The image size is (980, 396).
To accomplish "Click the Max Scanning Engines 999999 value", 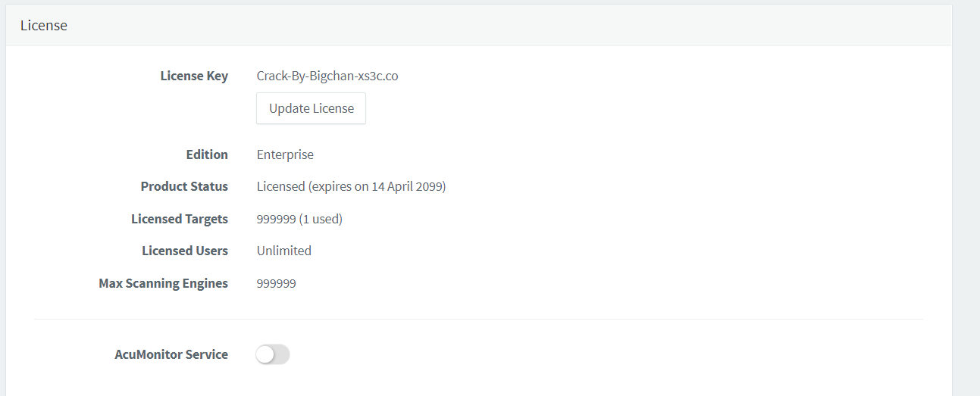I will click(x=277, y=283).
